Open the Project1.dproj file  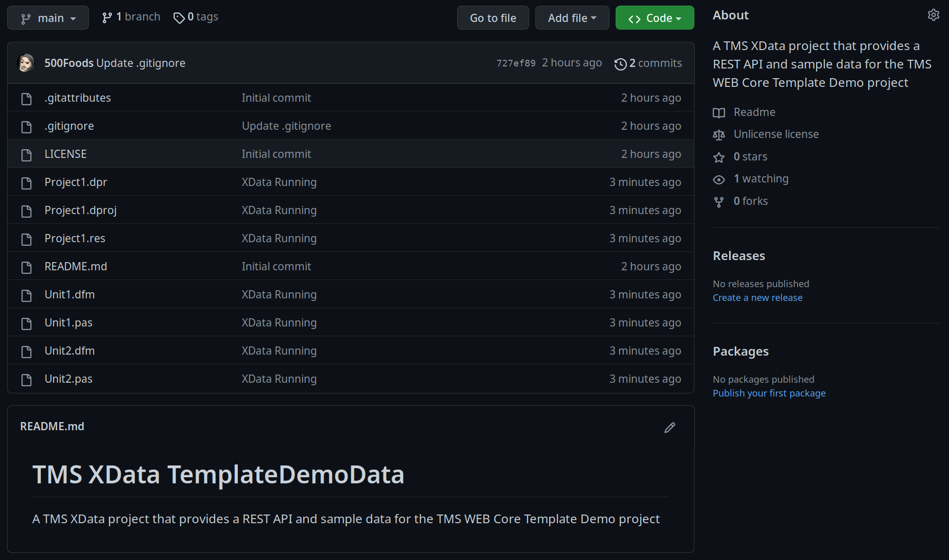(x=81, y=210)
